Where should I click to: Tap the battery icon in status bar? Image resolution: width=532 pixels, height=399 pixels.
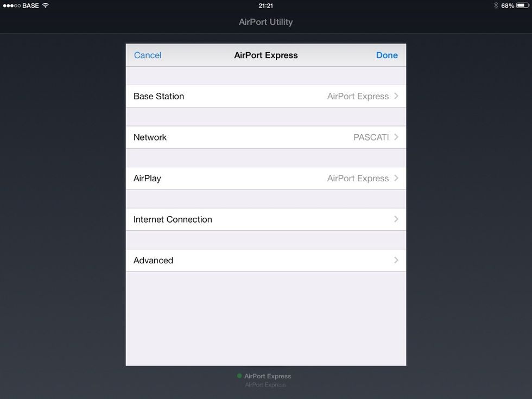[522, 5]
